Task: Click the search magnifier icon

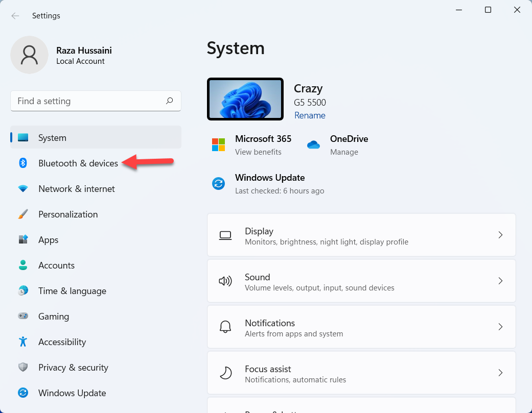Action: [170, 101]
